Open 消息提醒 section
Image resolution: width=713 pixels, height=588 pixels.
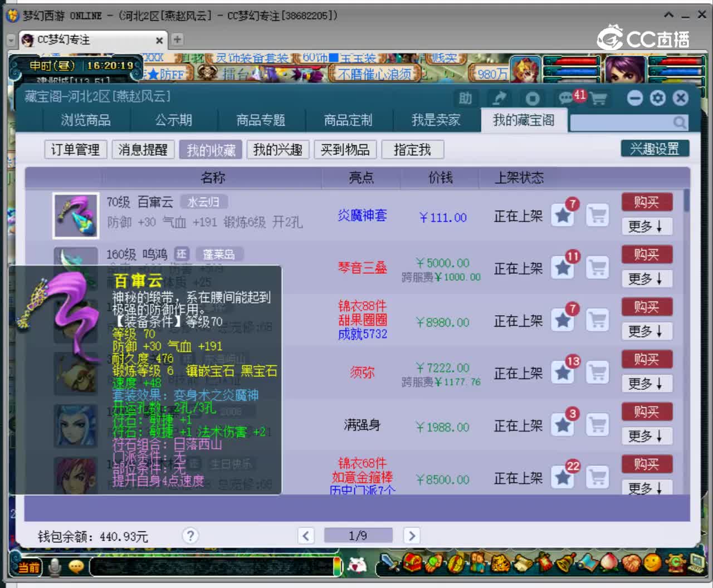[x=143, y=149]
